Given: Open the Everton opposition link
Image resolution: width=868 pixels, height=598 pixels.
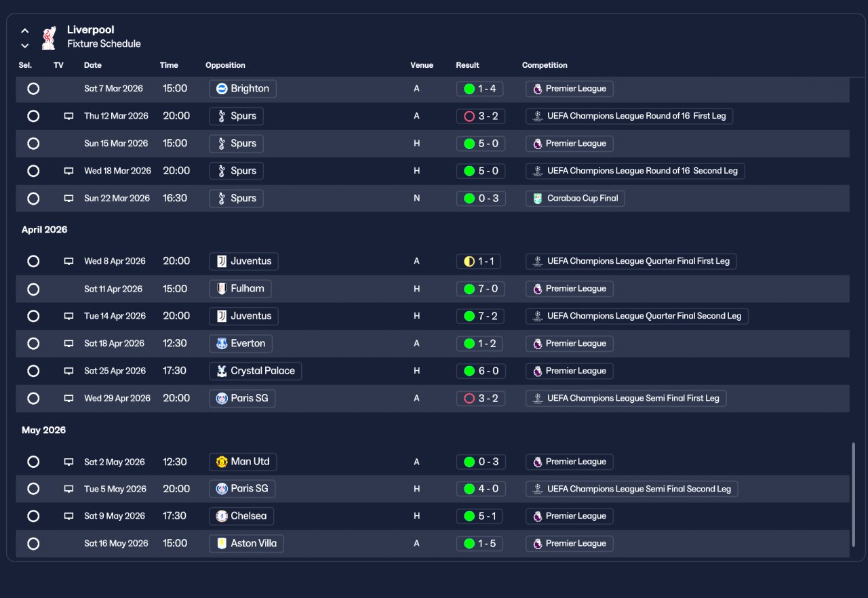Looking at the screenshot, I should tap(241, 344).
